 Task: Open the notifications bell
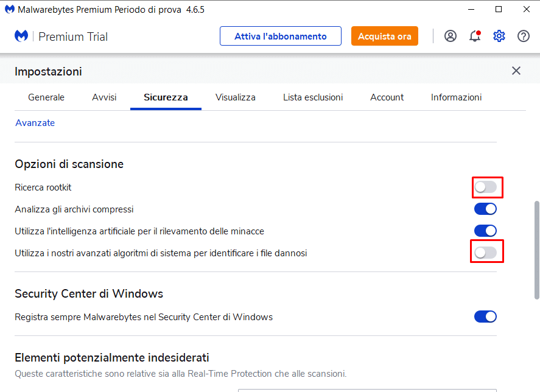pos(475,36)
